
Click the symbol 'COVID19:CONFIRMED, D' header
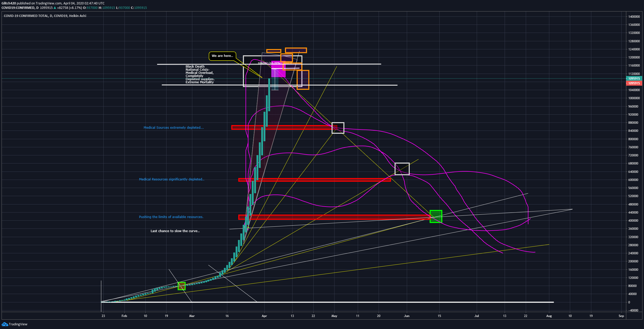[20, 8]
